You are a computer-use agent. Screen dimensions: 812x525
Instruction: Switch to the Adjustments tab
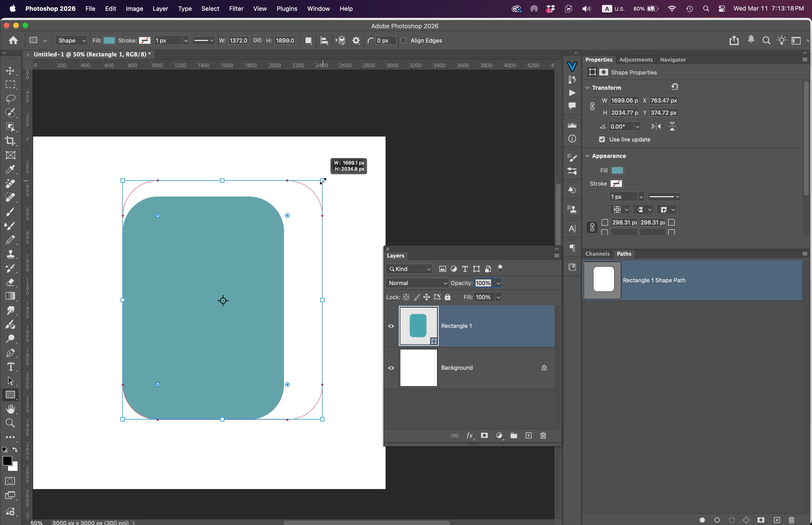pos(636,60)
